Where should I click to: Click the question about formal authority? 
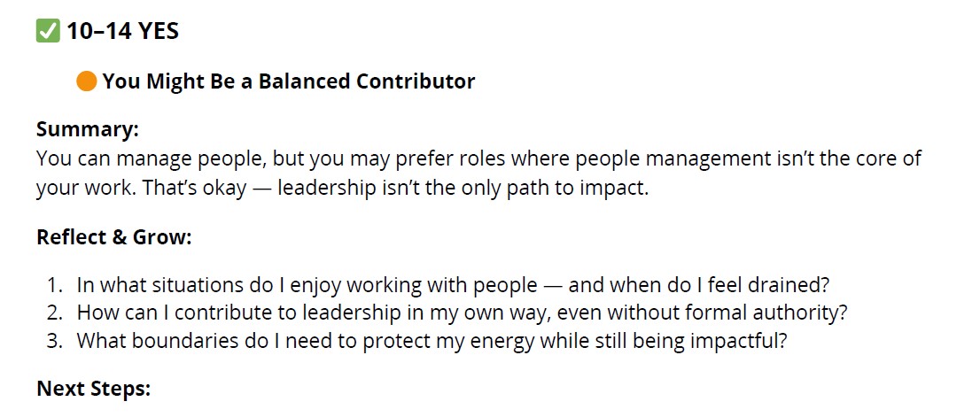point(462,313)
